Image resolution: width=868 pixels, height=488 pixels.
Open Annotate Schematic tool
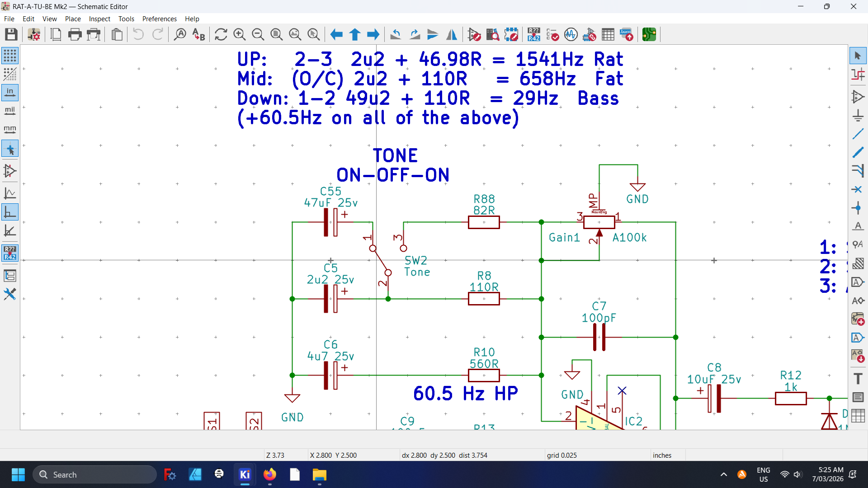(534, 34)
